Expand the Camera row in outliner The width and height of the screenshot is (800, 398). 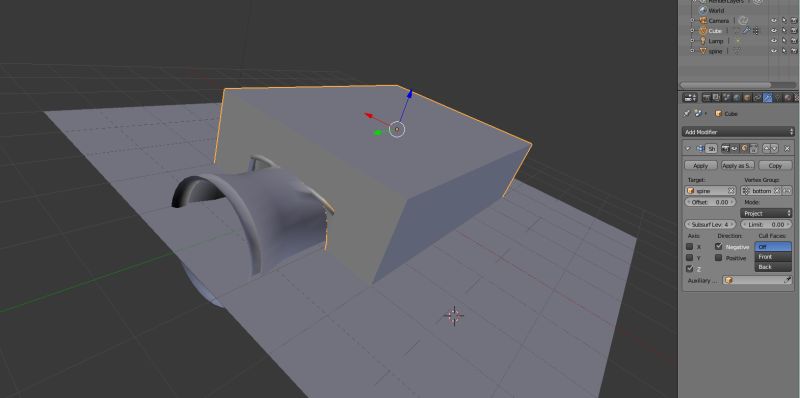(692, 20)
